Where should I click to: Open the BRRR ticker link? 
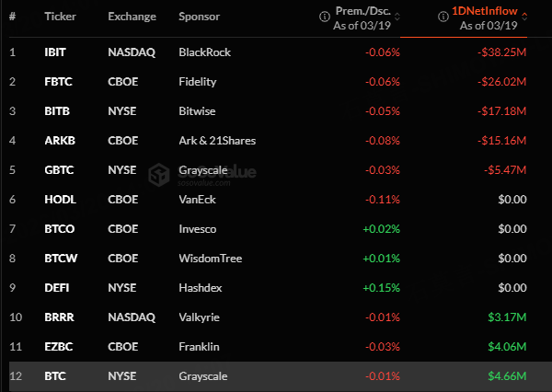57,317
